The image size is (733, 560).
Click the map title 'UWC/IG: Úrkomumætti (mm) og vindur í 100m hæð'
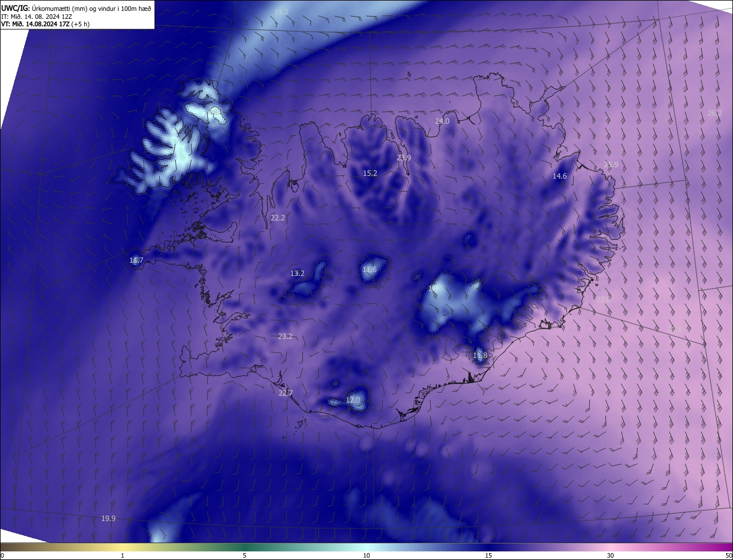pyautogui.click(x=76, y=7)
